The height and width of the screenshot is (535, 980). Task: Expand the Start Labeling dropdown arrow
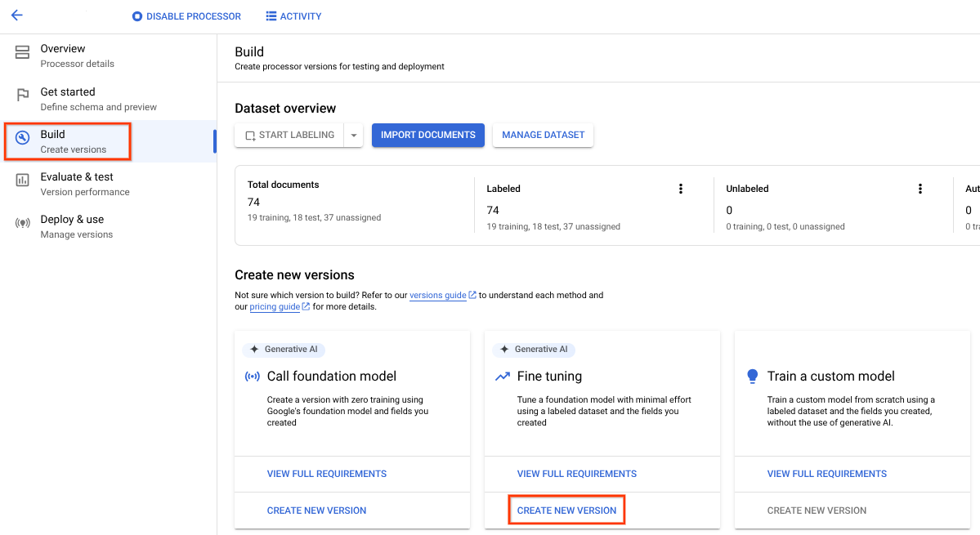tap(353, 136)
